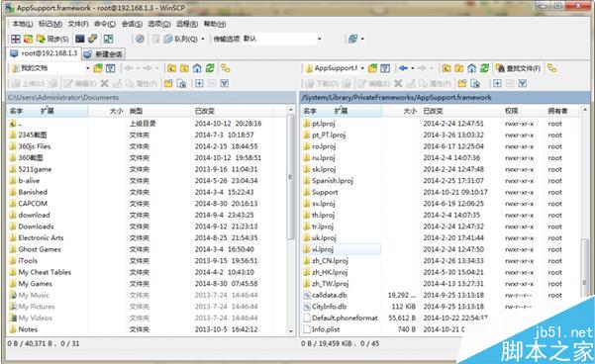Screen dimensions: 595x364
Task: Click the 新建会话 new session tab
Action: (x=104, y=54)
